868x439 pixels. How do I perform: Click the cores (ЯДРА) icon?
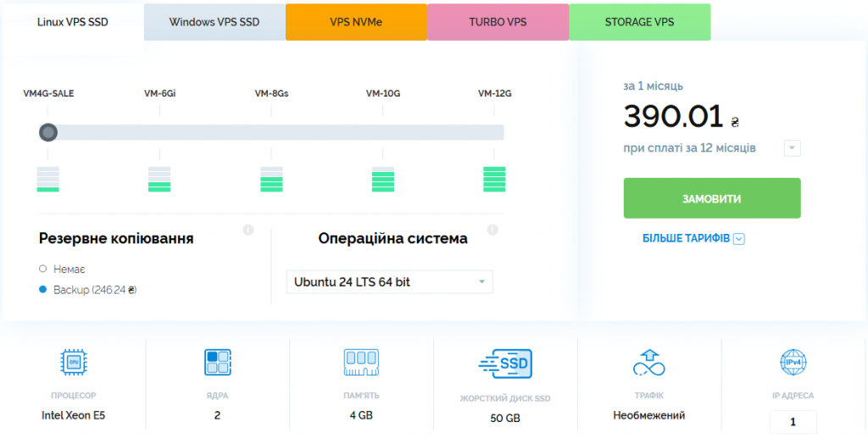(218, 362)
